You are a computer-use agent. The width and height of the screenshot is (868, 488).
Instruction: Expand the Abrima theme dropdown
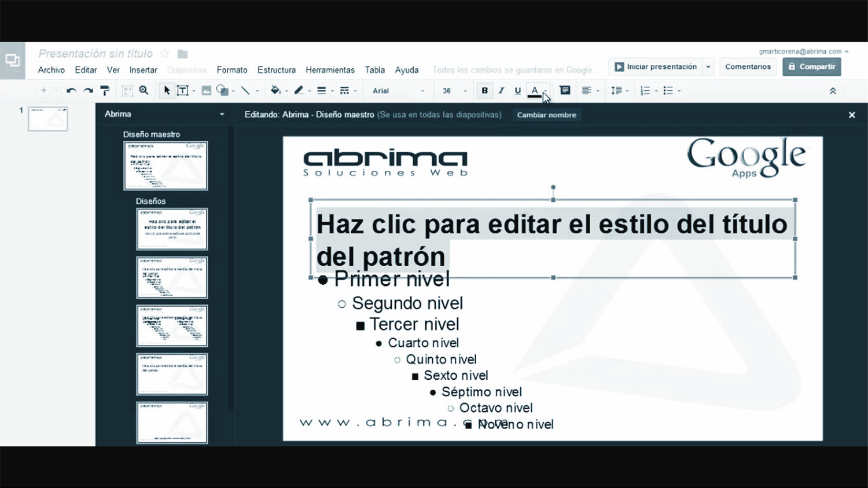pos(222,115)
